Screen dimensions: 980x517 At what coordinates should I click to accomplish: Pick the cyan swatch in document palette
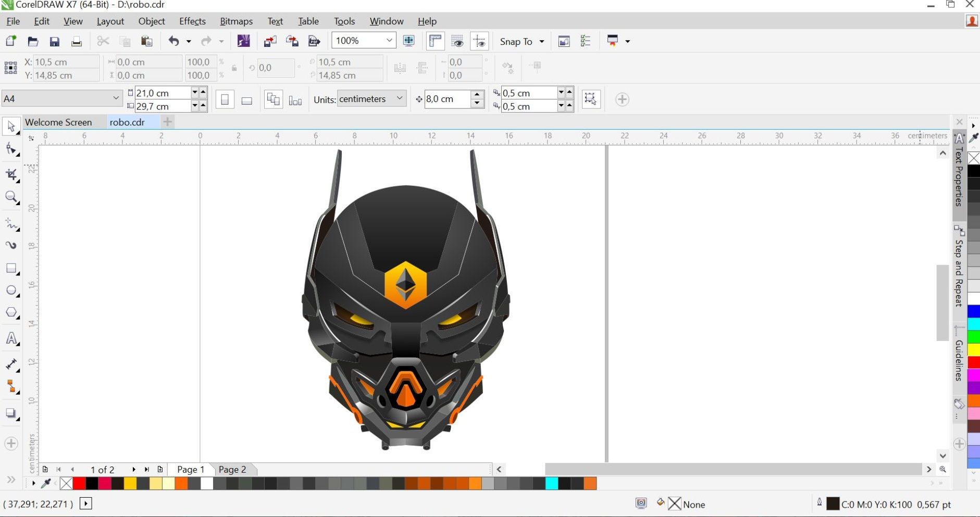(552, 484)
